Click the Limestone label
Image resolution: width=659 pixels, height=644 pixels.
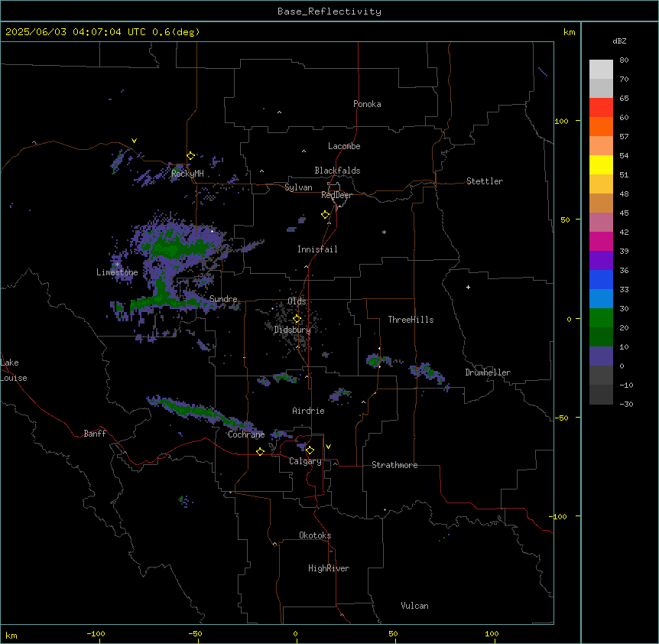click(117, 272)
